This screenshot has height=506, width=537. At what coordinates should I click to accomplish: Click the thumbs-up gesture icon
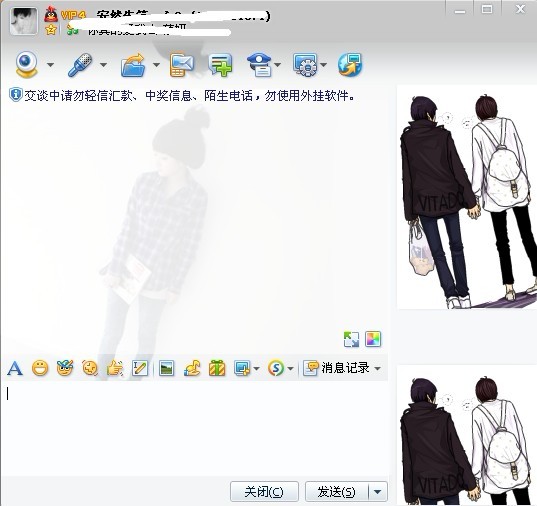(115, 369)
